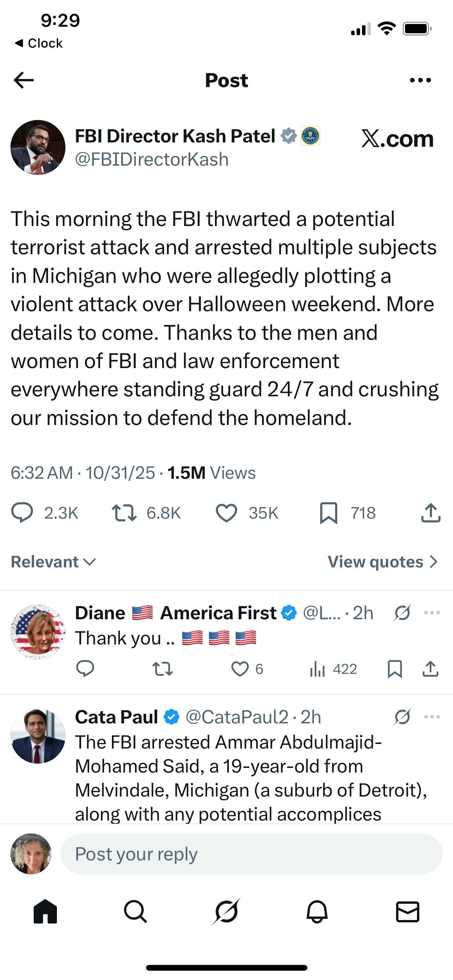The width and height of the screenshot is (453, 980).
Task: Open the post's three-dot options menu
Action: [x=420, y=80]
